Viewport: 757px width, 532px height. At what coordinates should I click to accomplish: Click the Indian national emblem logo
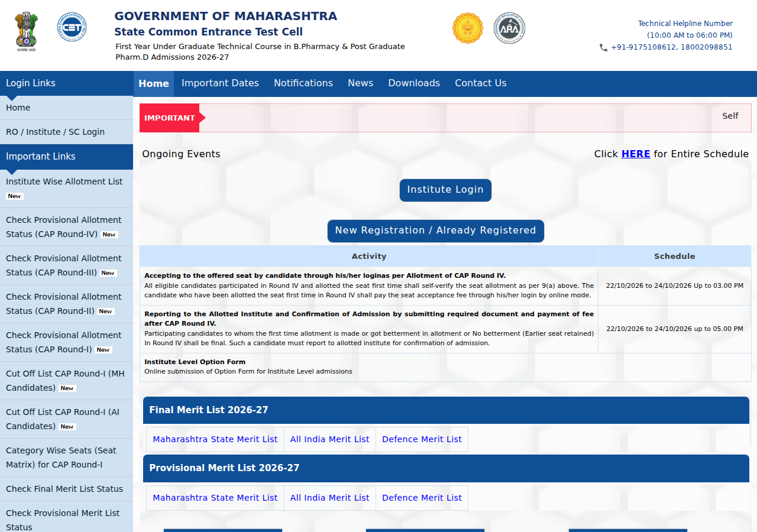(x=26, y=32)
